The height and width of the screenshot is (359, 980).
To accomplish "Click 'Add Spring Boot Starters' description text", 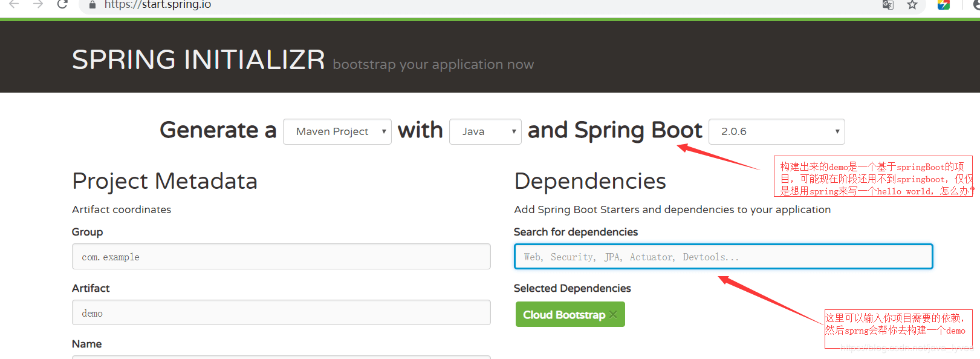I will click(672, 209).
